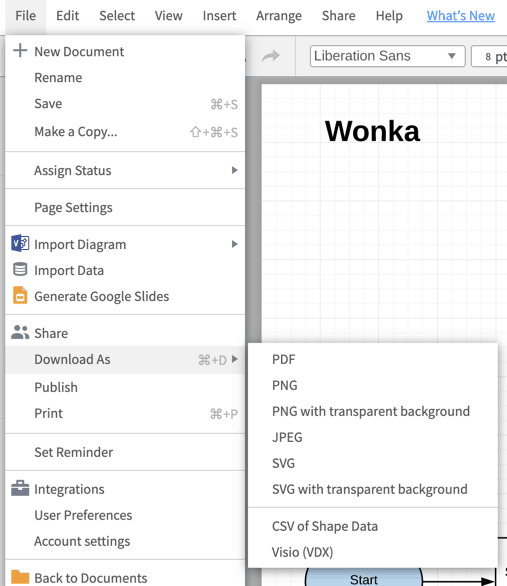
Task: Choose Generate Google Slides
Action: 125,296
